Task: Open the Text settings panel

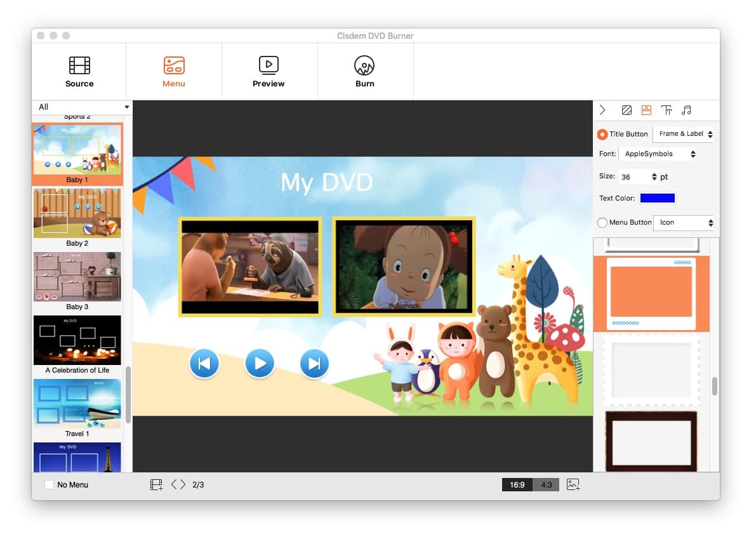Action: click(666, 110)
